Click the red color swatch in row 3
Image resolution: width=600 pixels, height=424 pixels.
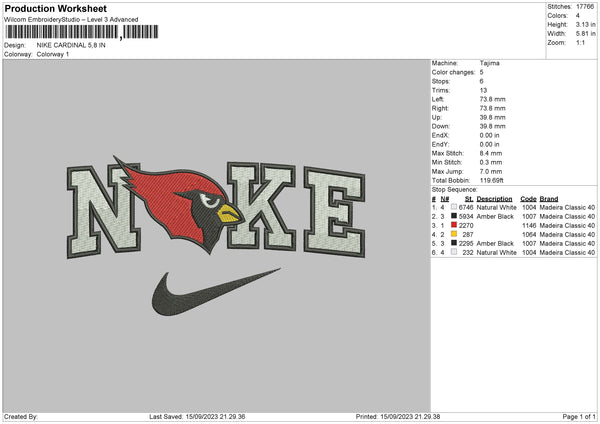click(454, 225)
